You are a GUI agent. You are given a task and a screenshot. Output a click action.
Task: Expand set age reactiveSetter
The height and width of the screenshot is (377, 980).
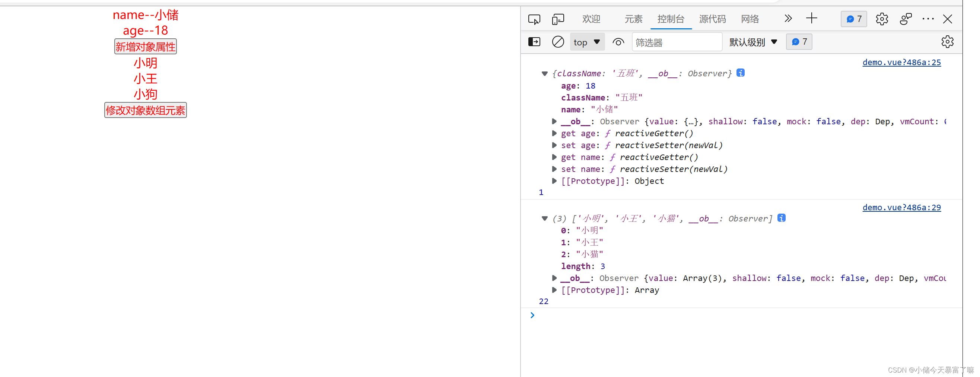click(554, 145)
